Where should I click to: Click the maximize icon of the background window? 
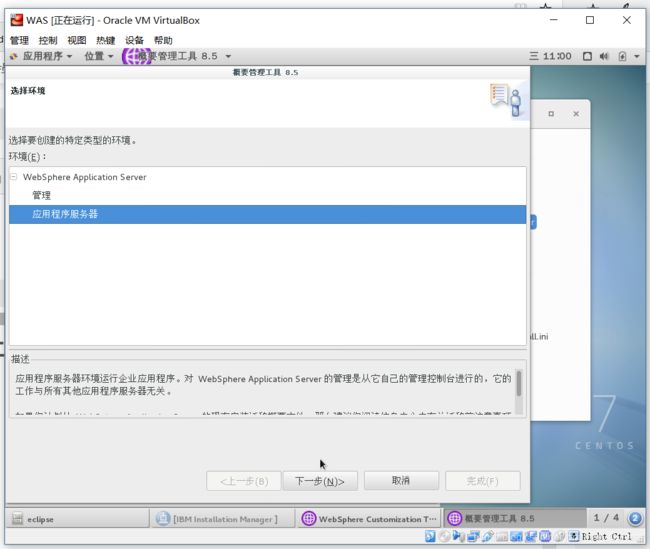(551, 114)
